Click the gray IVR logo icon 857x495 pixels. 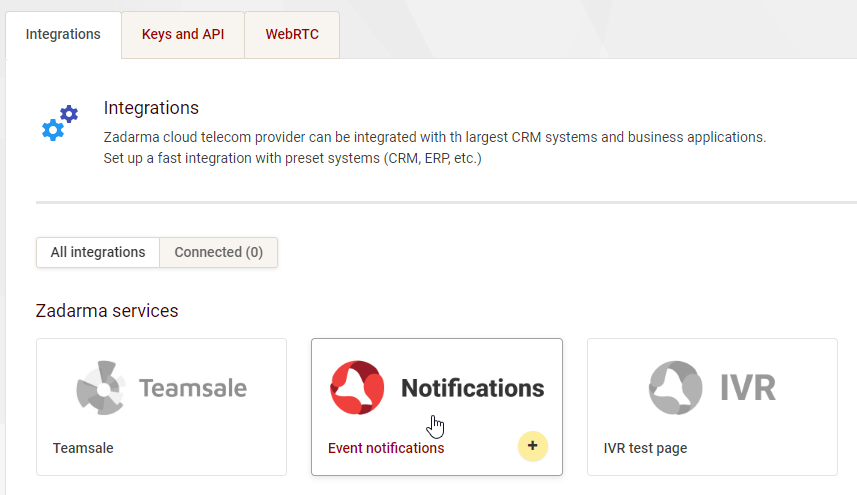[676, 387]
